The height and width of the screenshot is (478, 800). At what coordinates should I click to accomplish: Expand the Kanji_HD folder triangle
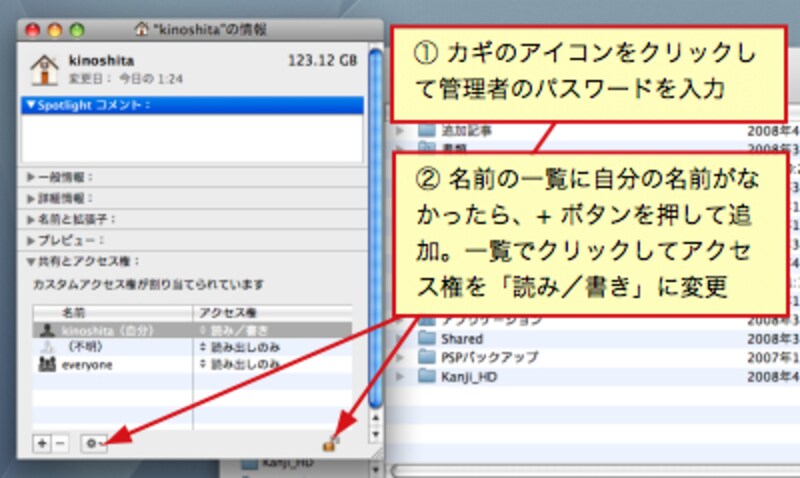401,377
